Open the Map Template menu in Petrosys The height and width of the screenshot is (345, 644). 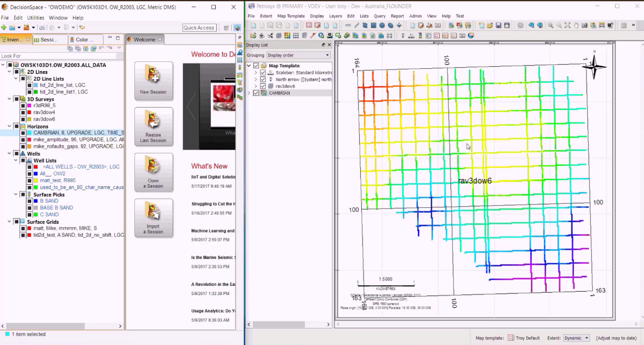click(x=291, y=16)
